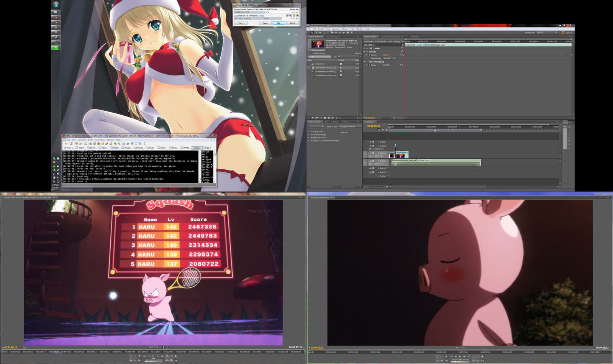Toggle Video 3 track eye visibility
Viewport: 613px width, 364px height.
point(370,142)
